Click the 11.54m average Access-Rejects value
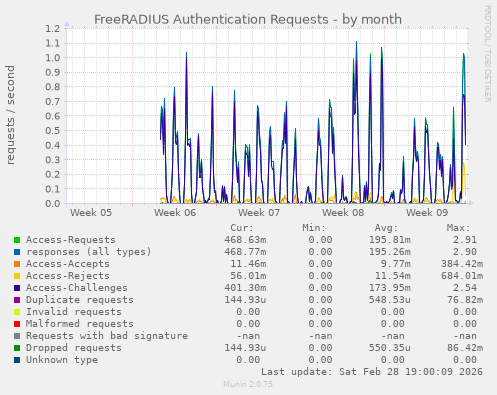 (x=393, y=276)
